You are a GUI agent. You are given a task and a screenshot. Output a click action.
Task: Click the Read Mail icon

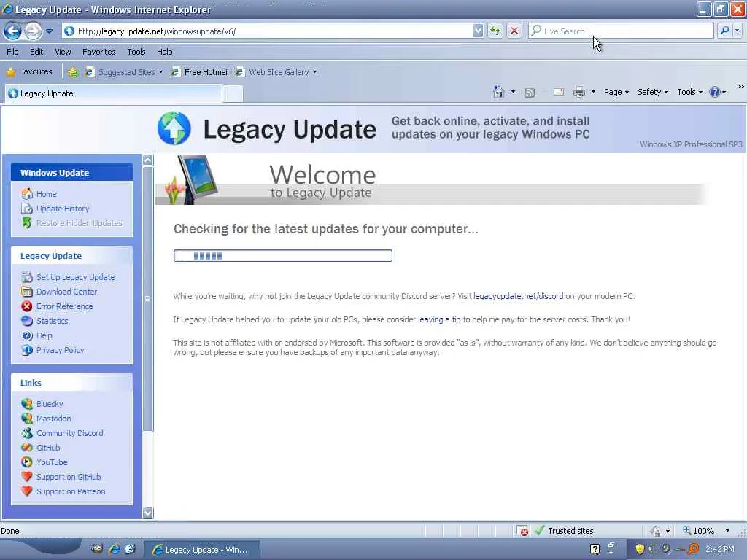[x=559, y=92]
